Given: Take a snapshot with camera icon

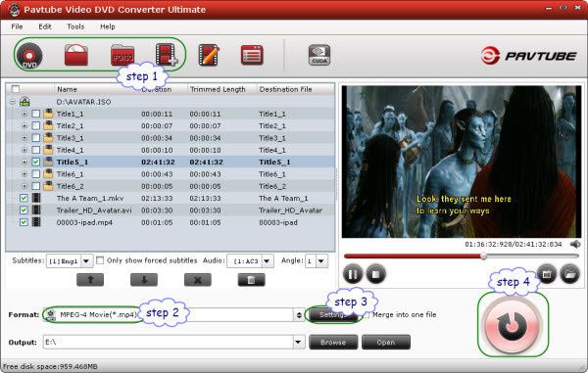Looking at the screenshot, I should (x=547, y=274).
